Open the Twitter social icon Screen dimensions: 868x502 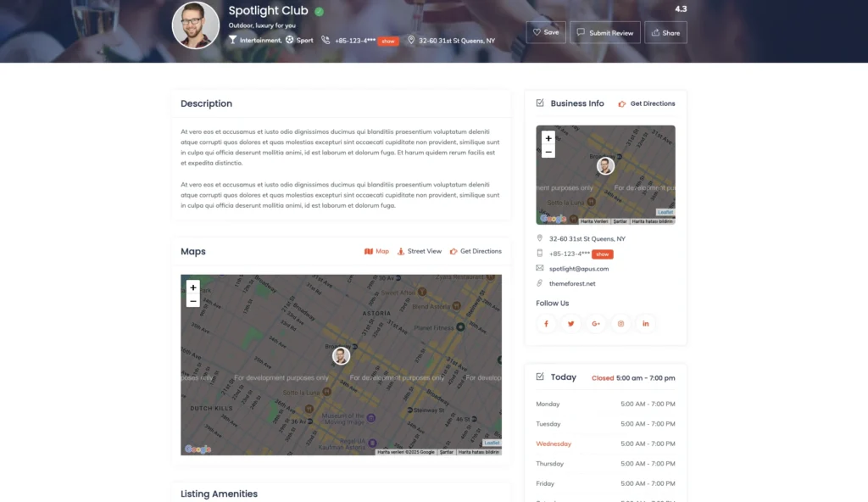pyautogui.click(x=571, y=323)
